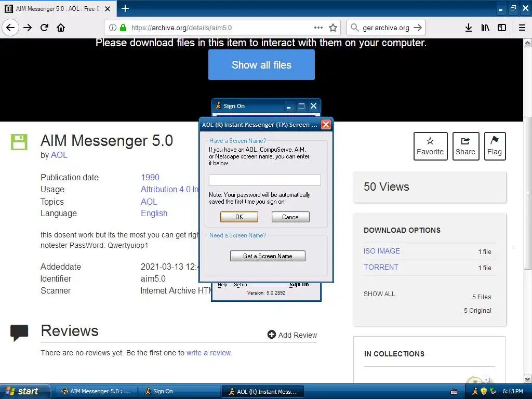
Task: Open the Firefox hamburger menu
Action: (x=522, y=28)
